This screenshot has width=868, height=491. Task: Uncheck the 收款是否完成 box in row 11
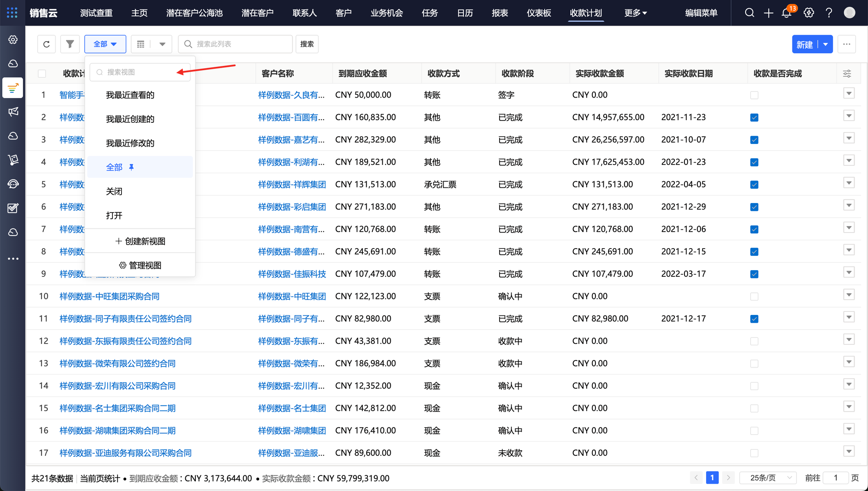click(754, 319)
